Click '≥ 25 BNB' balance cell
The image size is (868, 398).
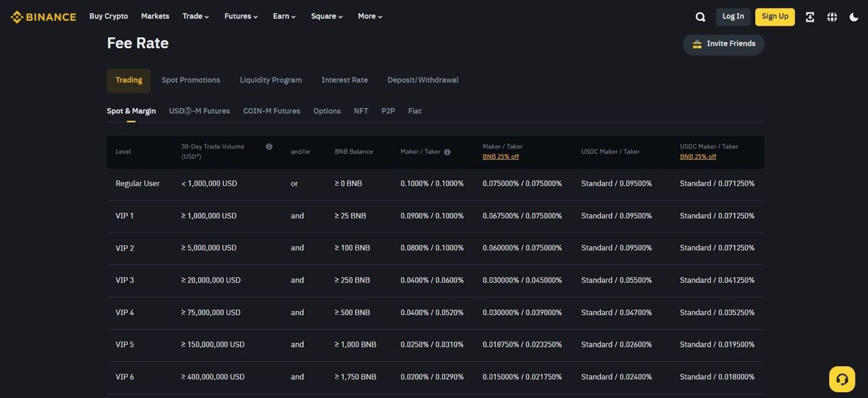(350, 216)
